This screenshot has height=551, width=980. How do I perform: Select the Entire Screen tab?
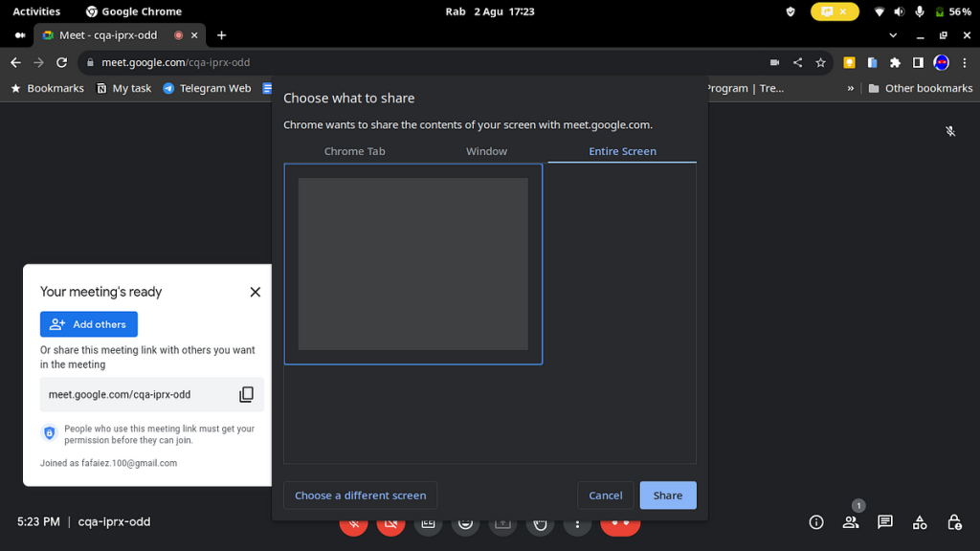[x=622, y=151]
